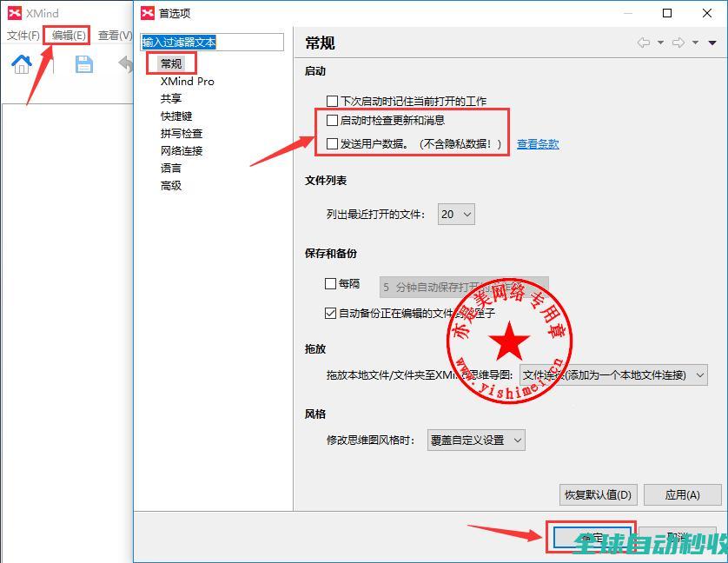728x563 pixels.
Task: Click the Home icon in XMind toolbar
Action: [22, 64]
